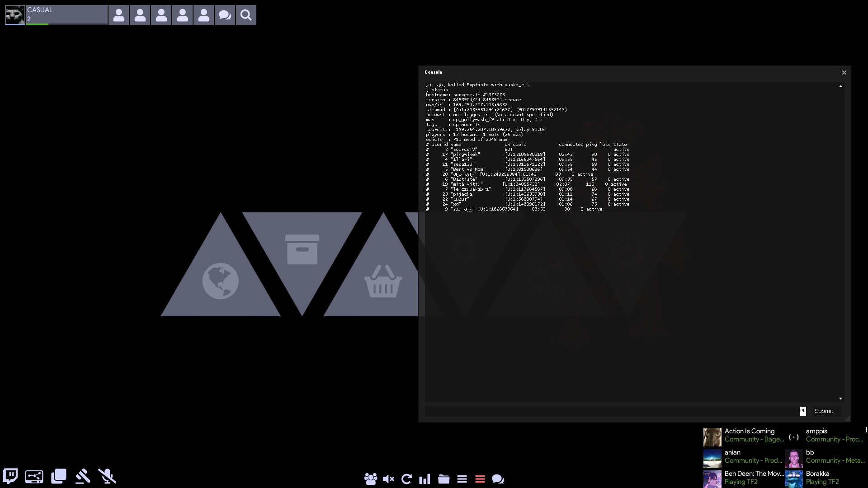
Task: Click the circular reload arrow icon
Action: pyautogui.click(x=406, y=479)
